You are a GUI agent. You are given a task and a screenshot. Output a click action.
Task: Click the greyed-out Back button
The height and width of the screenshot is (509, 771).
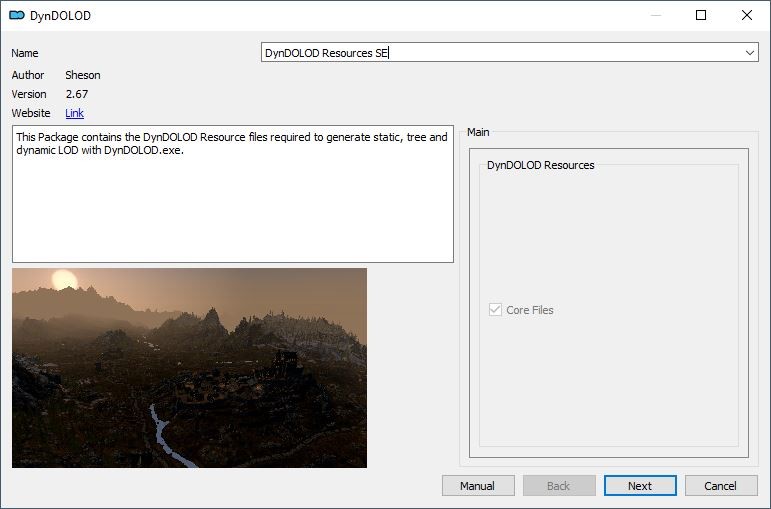(559, 486)
